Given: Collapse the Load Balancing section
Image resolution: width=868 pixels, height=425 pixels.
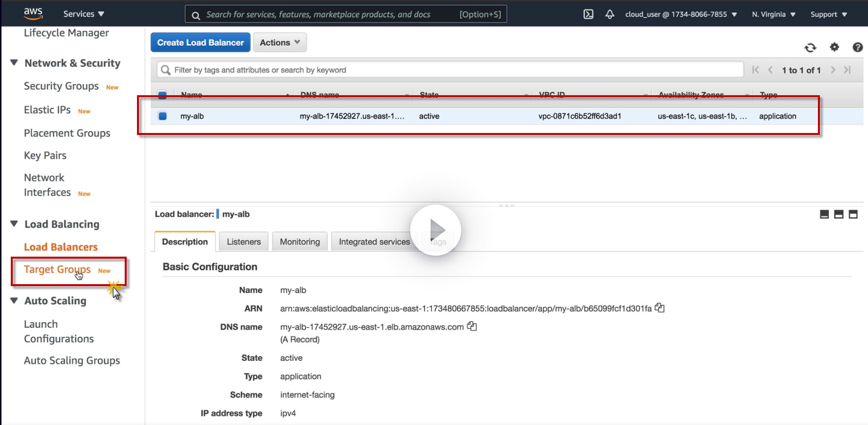Looking at the screenshot, I should click(x=14, y=224).
